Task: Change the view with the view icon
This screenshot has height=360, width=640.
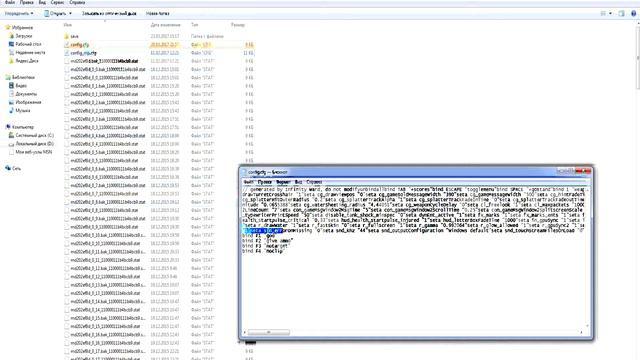Action: 603,13
